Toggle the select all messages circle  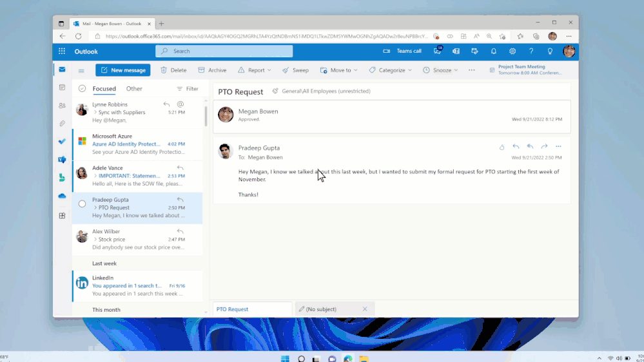coord(82,89)
